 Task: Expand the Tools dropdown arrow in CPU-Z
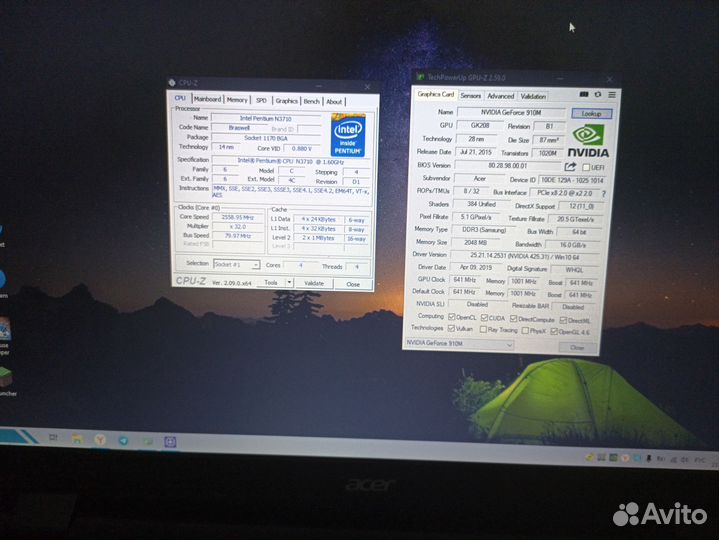tap(289, 282)
